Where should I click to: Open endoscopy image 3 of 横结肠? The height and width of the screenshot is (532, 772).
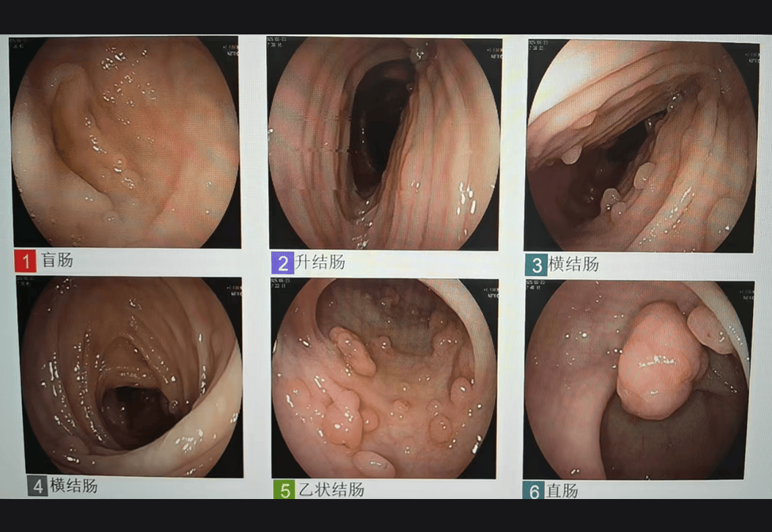642,146
